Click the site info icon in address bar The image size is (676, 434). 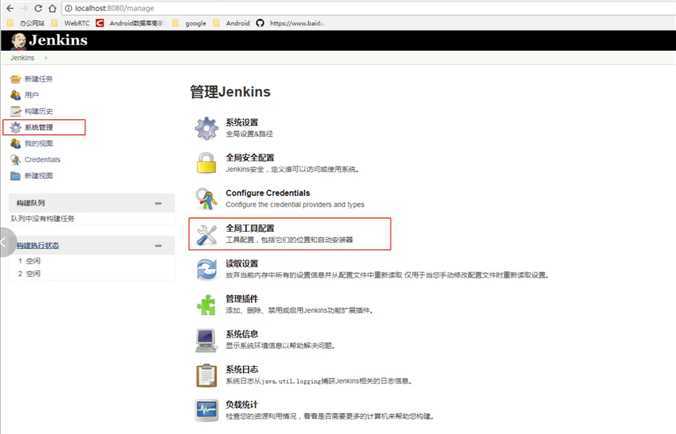(68, 8)
